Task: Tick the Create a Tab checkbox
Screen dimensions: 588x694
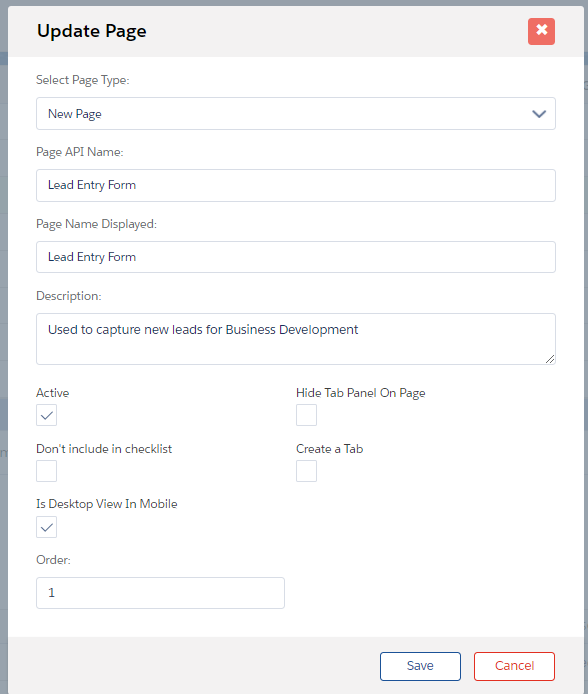Action: point(306,471)
